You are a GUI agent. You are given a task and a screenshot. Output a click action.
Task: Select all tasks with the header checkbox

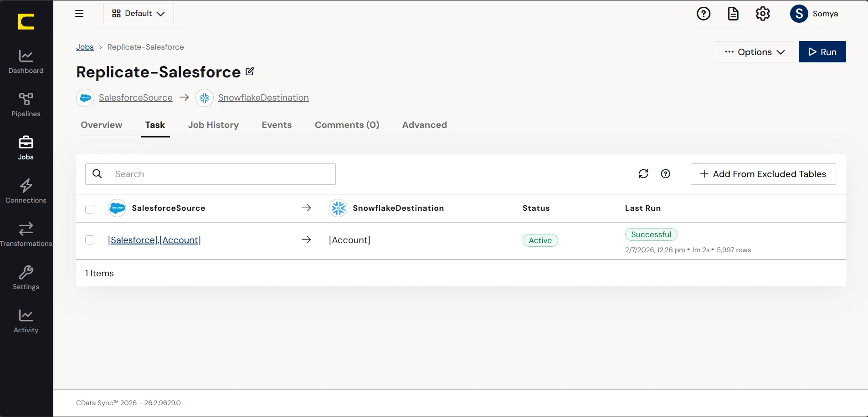click(90, 209)
